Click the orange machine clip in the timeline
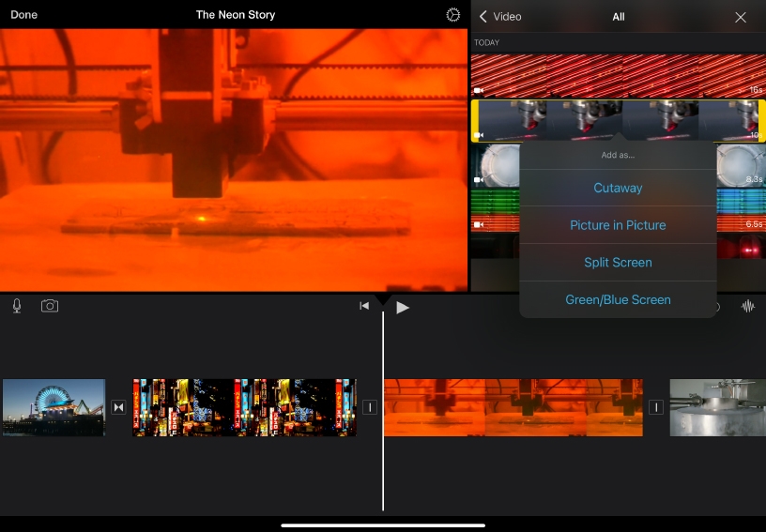Viewport: 766px width, 532px height. (513, 407)
